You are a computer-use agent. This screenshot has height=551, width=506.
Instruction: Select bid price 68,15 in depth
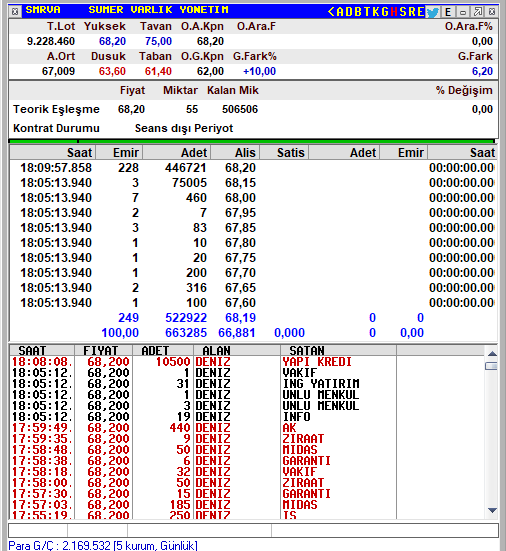pyautogui.click(x=240, y=183)
